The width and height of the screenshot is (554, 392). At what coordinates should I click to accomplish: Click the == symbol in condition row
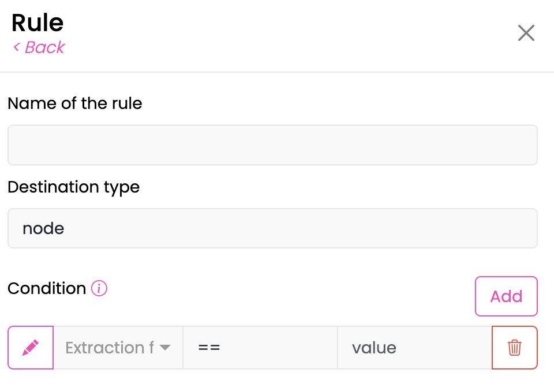click(x=209, y=348)
